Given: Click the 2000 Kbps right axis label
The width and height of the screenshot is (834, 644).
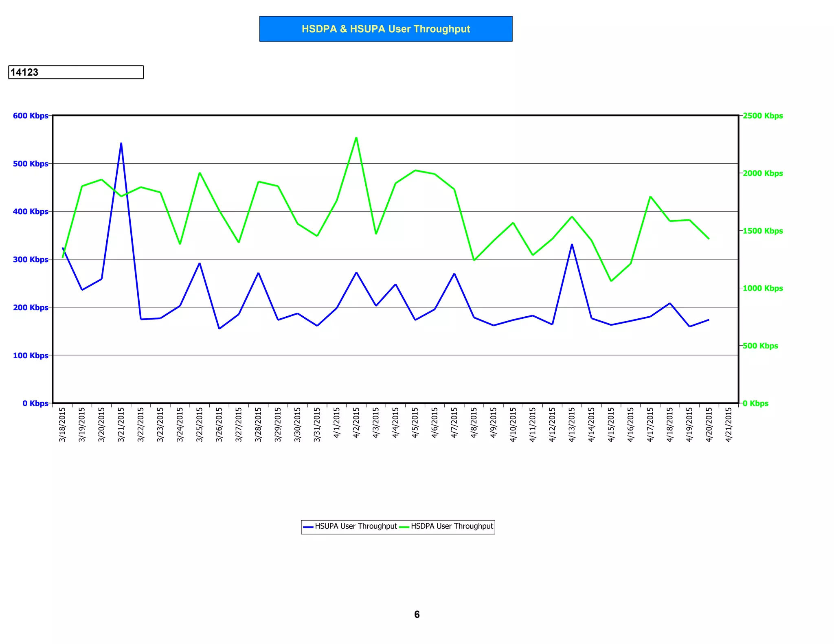Looking at the screenshot, I should (x=763, y=173).
